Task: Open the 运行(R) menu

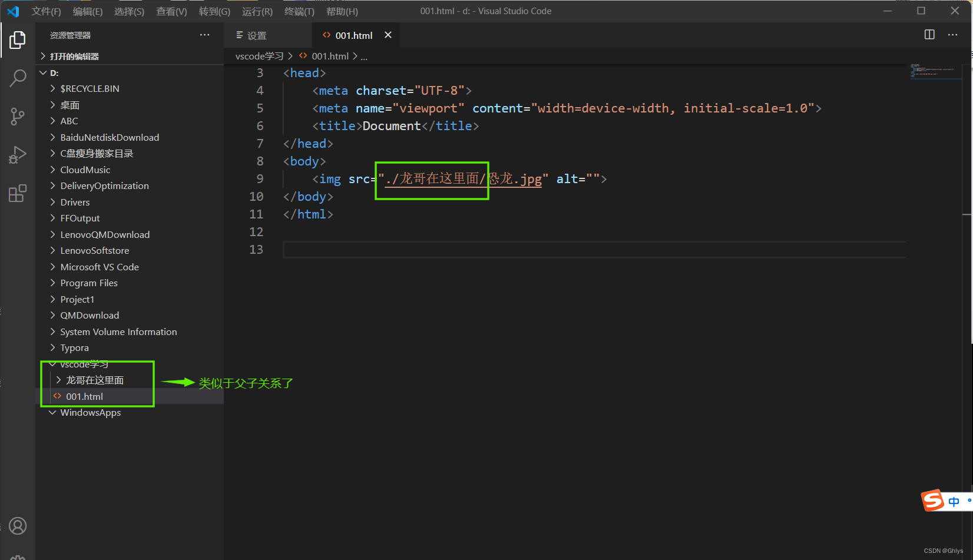Action: [x=257, y=11]
